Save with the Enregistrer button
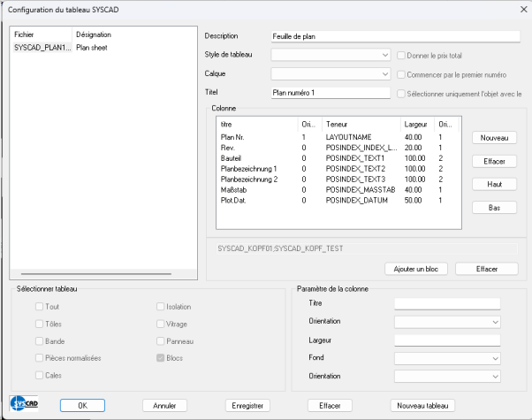Image resolution: width=532 pixels, height=420 pixels. tap(247, 405)
